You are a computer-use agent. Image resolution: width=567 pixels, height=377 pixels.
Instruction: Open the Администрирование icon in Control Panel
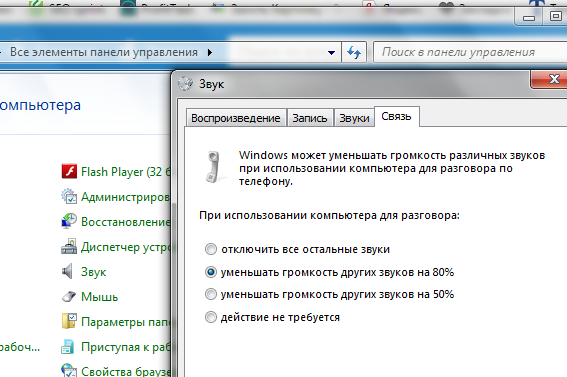coord(69,197)
